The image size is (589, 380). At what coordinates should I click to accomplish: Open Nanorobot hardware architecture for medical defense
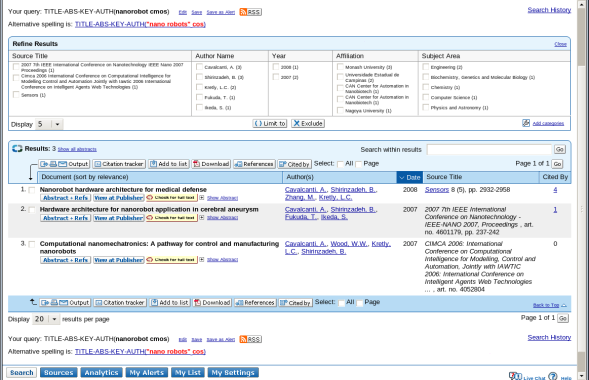pos(123,190)
